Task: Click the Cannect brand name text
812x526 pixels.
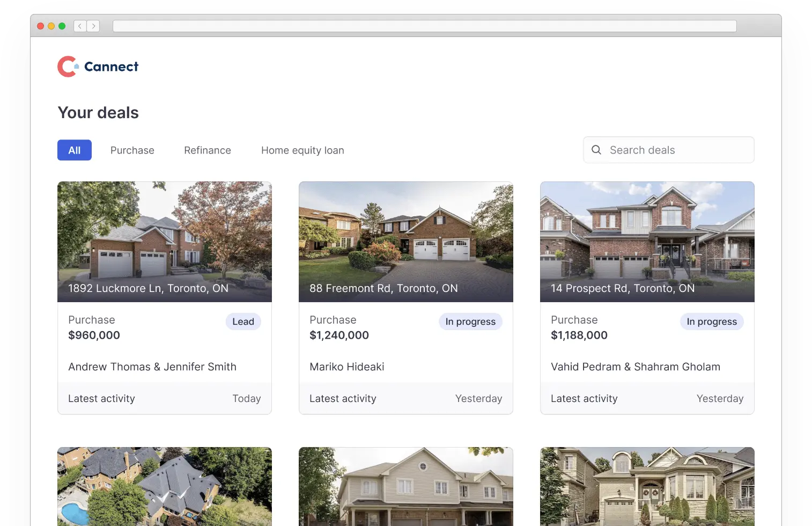Action: pyautogui.click(x=111, y=67)
